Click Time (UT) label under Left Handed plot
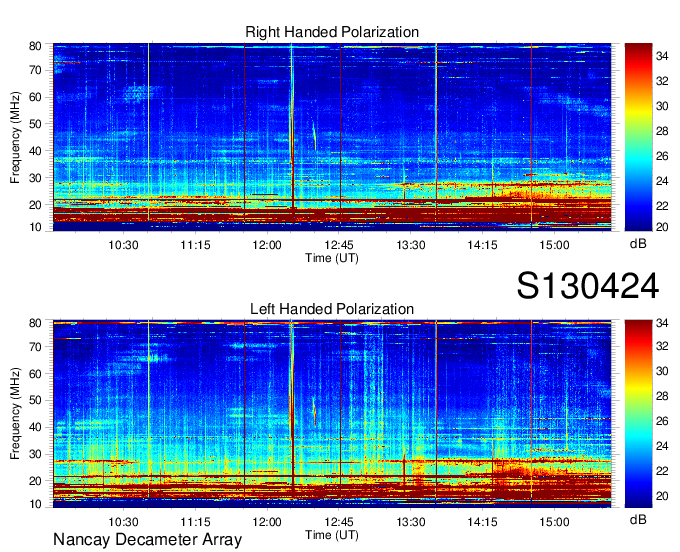The height and width of the screenshot is (552, 680). [332, 535]
